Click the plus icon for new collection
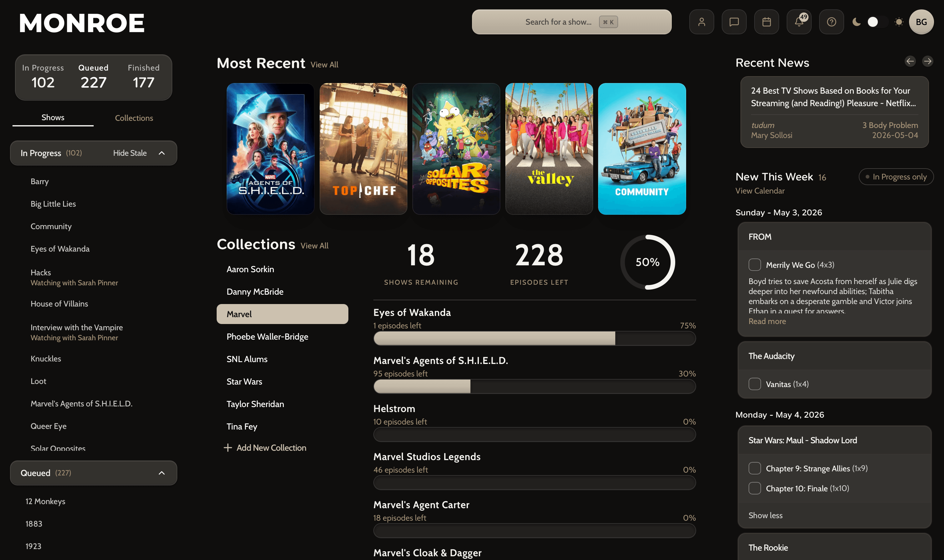This screenshot has height=560, width=944. pyautogui.click(x=228, y=448)
